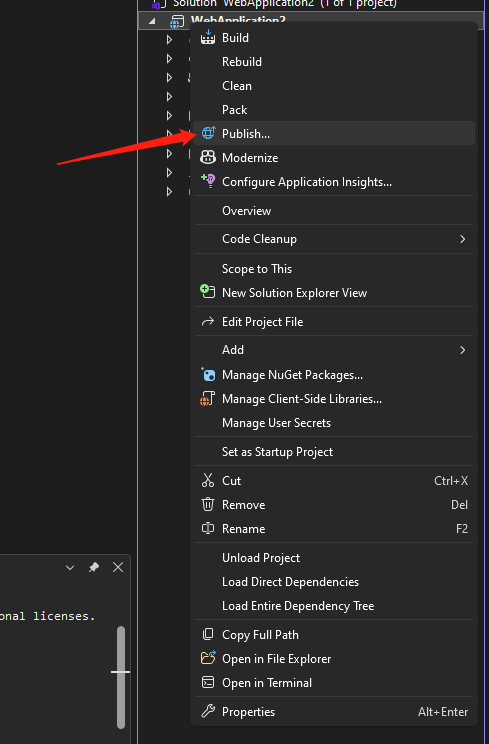This screenshot has height=744, width=489.
Task: Choose Load Entire Dependency Tree
Action: (334, 606)
